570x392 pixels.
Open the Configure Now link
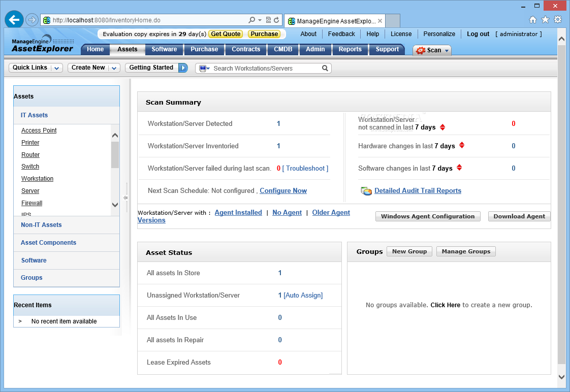pyautogui.click(x=283, y=191)
